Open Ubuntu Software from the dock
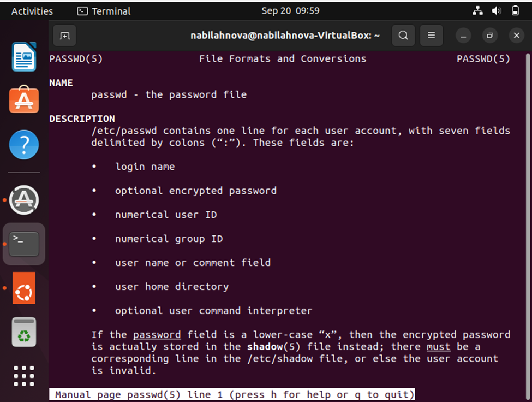The image size is (532, 402). point(24,99)
